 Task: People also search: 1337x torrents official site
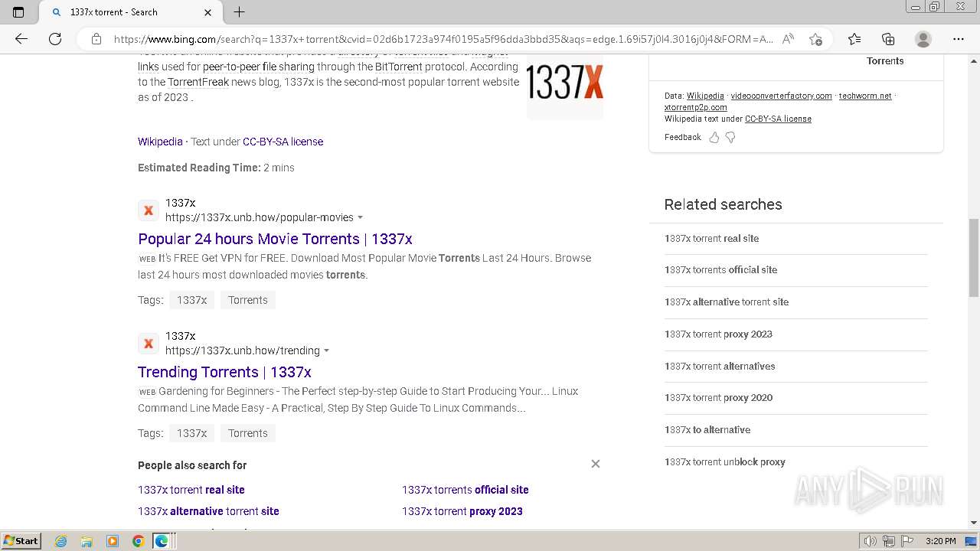[465, 490]
